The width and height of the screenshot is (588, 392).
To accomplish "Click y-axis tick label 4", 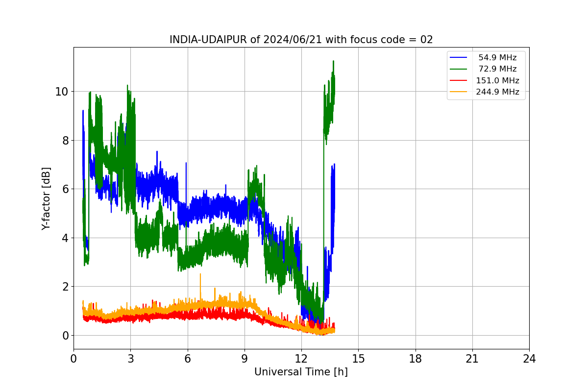I will [x=65, y=238].
